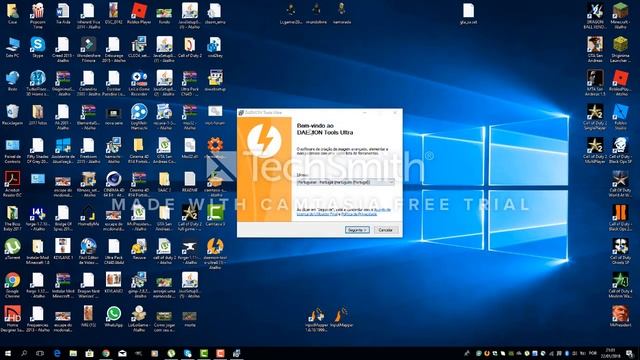The height and width of the screenshot is (360, 640).
Task: Select the gta_sa.set file icon at the top
Action: 468,14
